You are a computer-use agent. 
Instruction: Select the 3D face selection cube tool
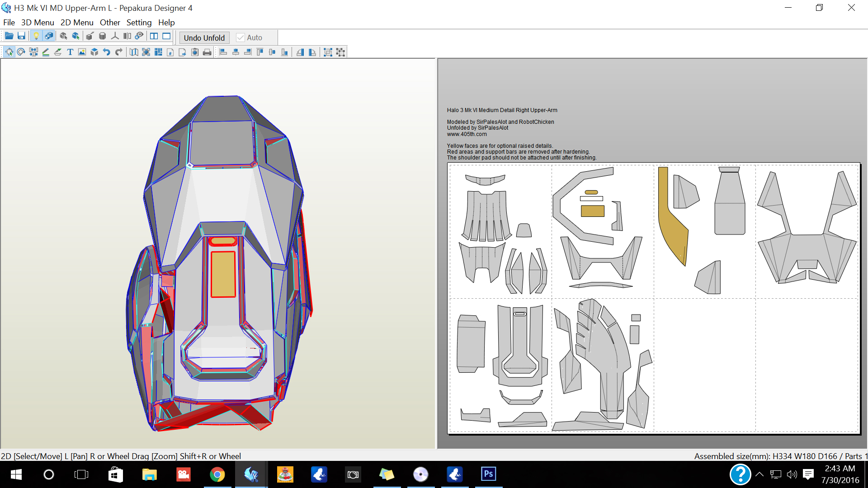pos(63,36)
